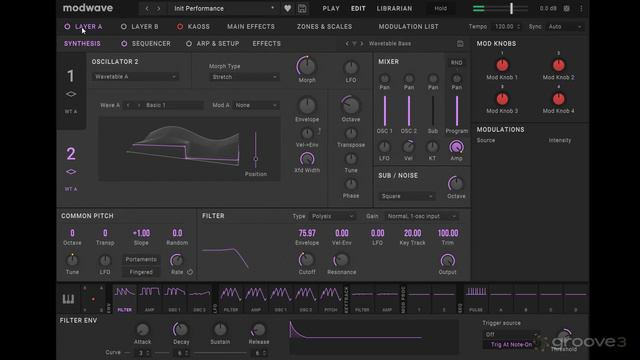Select the Filter envelope thumbnail
640x360 pixels.
(x=124, y=299)
